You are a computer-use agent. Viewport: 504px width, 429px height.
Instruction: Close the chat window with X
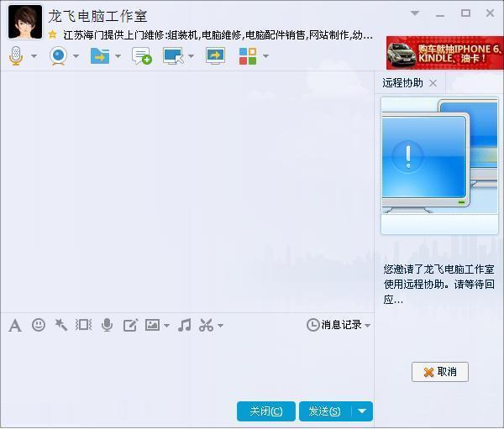tap(490, 13)
